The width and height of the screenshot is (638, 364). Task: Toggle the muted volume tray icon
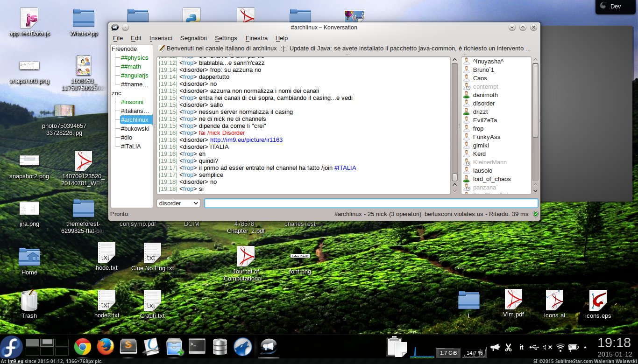[547, 347]
